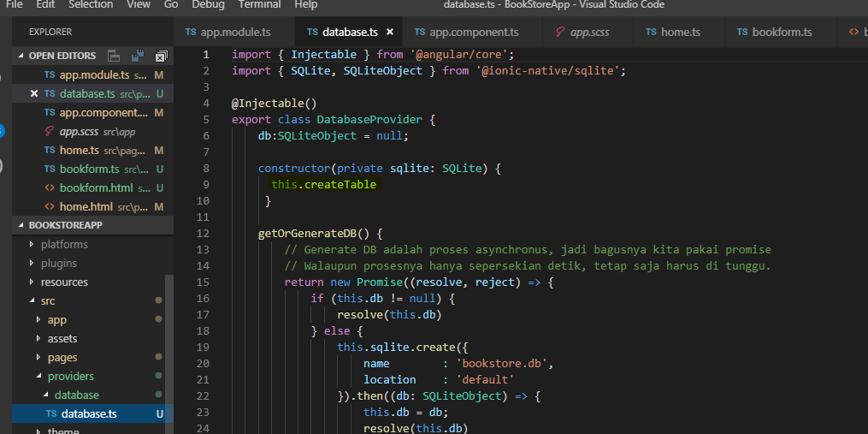Expand the resources folder
This screenshot has width=868, height=434.
pos(64,282)
